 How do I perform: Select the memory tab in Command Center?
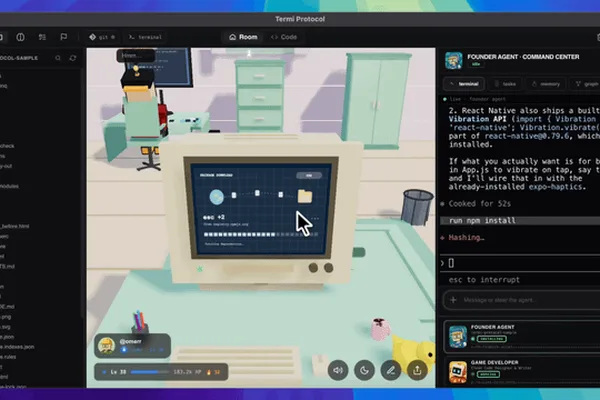click(x=546, y=84)
